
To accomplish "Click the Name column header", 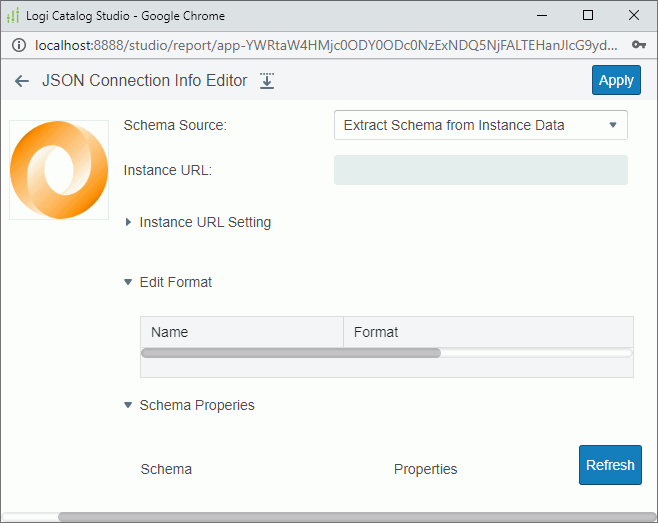I will coord(242,332).
